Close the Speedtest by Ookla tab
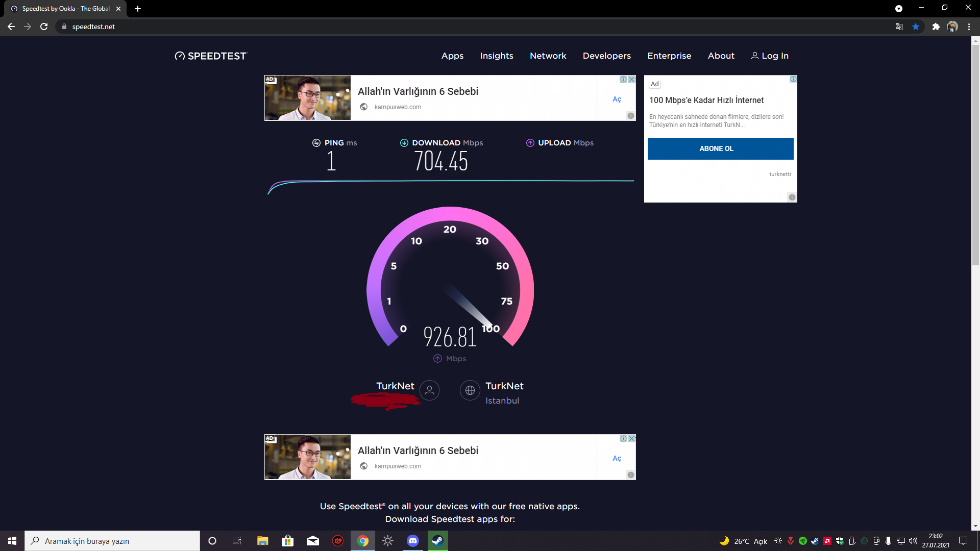This screenshot has height=551, width=980. click(118, 9)
